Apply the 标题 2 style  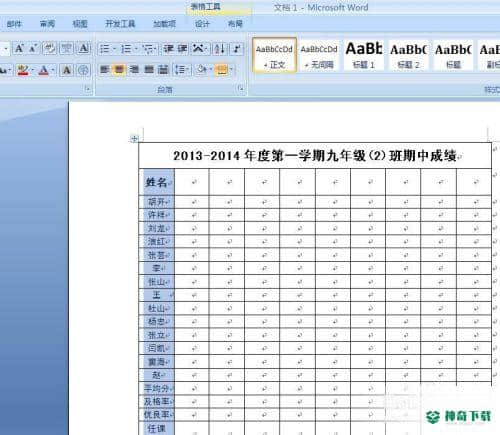408,55
